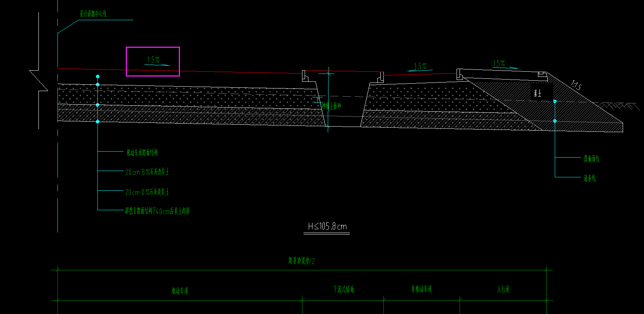Select the 超挖至路面结构下40cm后素土起拱 note
The height and width of the screenshot is (314, 644).
pyautogui.click(x=157, y=211)
